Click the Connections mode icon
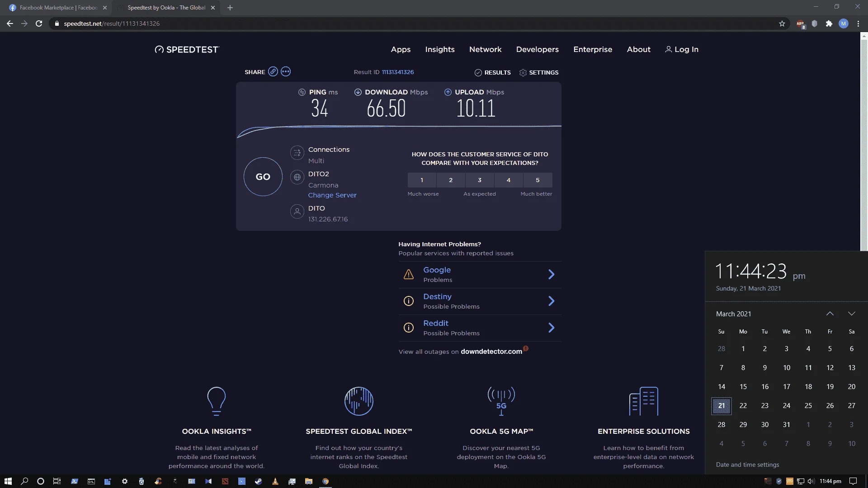868x488 pixels. coord(297,153)
